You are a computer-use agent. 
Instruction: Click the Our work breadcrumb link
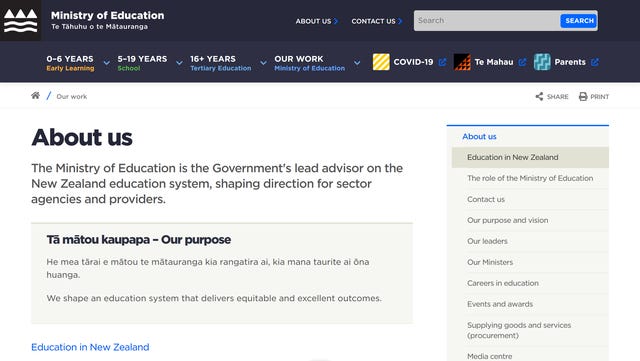[72, 96]
